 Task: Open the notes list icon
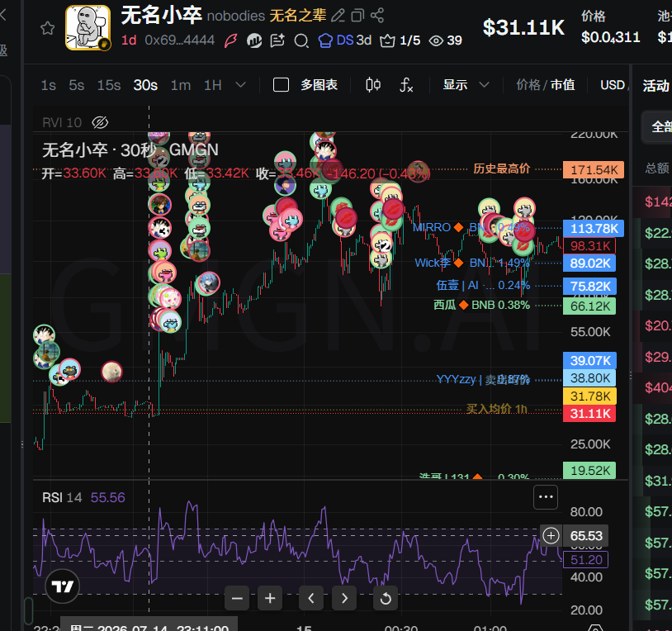(277, 40)
